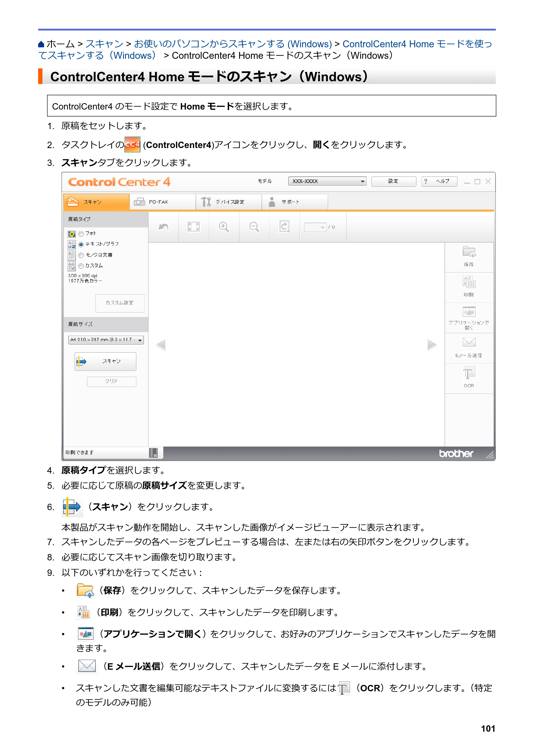Click the 印刷できます status text
Viewport: 534px width, 756px height.
79,453
